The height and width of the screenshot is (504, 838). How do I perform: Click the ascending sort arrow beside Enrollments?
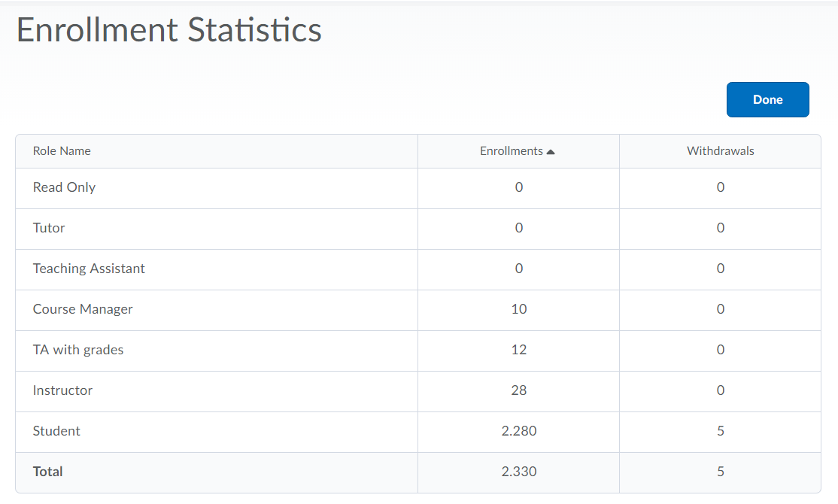[551, 152]
